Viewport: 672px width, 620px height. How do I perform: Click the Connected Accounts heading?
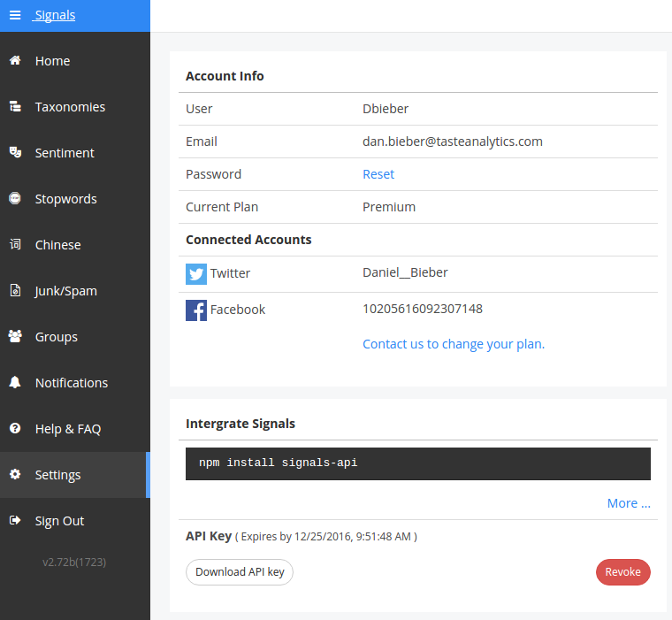tap(248, 240)
